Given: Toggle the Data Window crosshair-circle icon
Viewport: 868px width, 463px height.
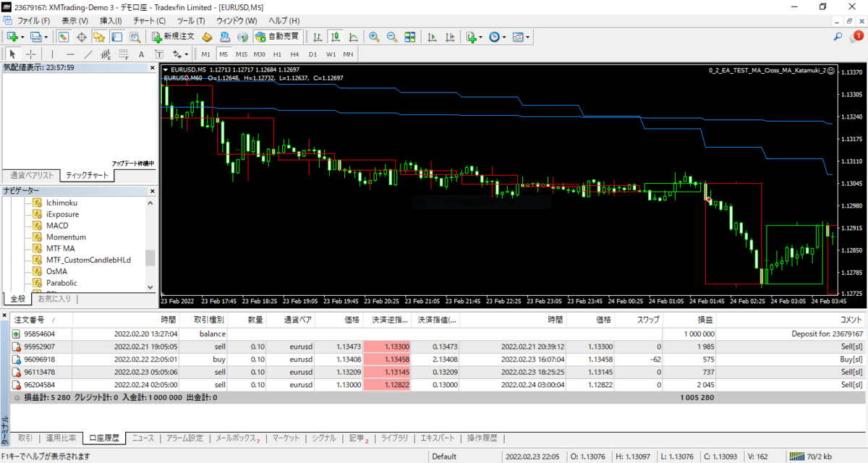Looking at the screenshot, I should 81,36.
